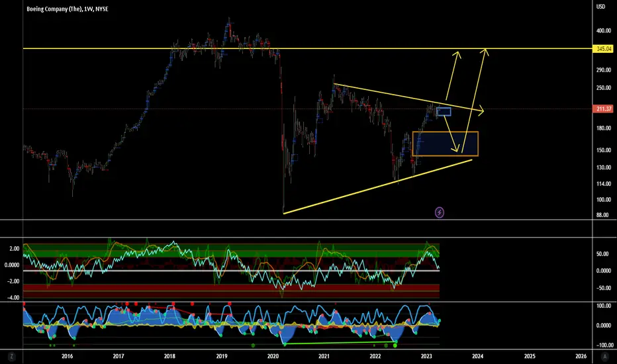This screenshot has width=617, height=364.
Task: Click the 150.00 price scale label
Action: pyautogui.click(x=604, y=150)
